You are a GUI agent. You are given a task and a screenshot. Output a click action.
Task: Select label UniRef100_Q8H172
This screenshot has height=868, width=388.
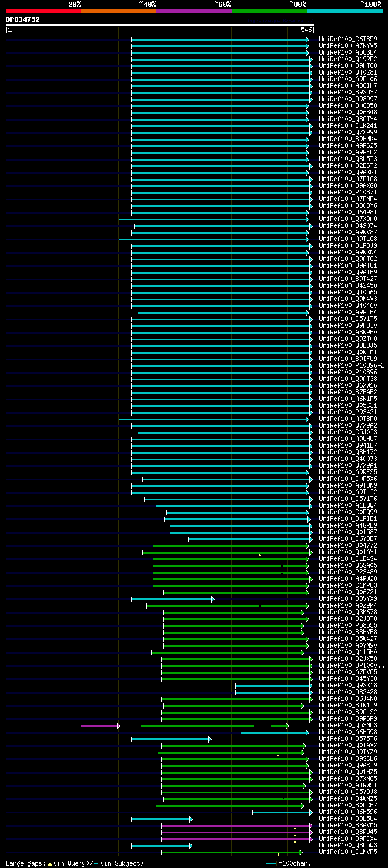pyautogui.click(x=348, y=452)
